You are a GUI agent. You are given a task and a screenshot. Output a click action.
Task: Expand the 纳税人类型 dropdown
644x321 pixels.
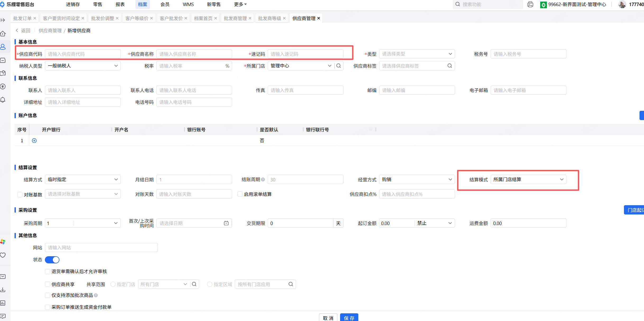point(83,66)
